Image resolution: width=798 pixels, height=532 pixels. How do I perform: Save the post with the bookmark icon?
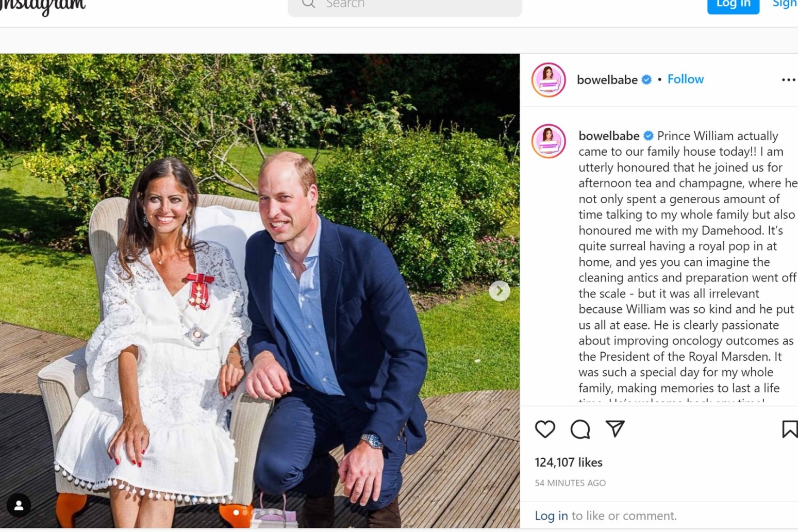pyautogui.click(x=789, y=429)
